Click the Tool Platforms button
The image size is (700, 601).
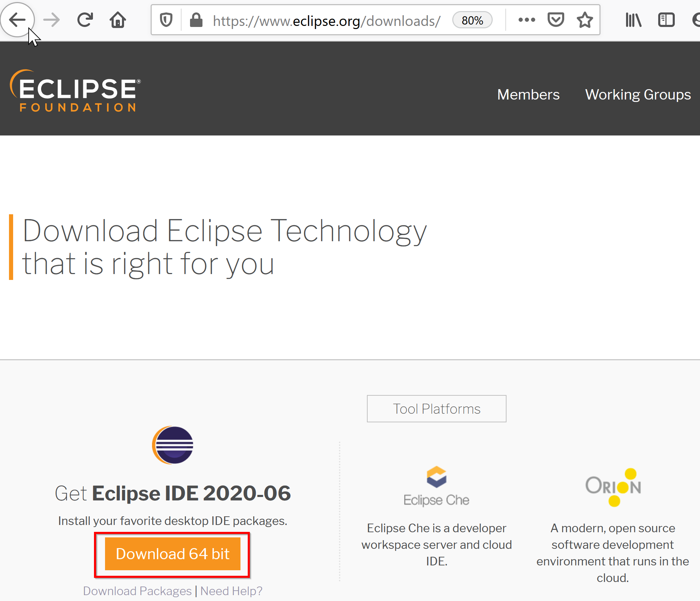[x=436, y=409]
